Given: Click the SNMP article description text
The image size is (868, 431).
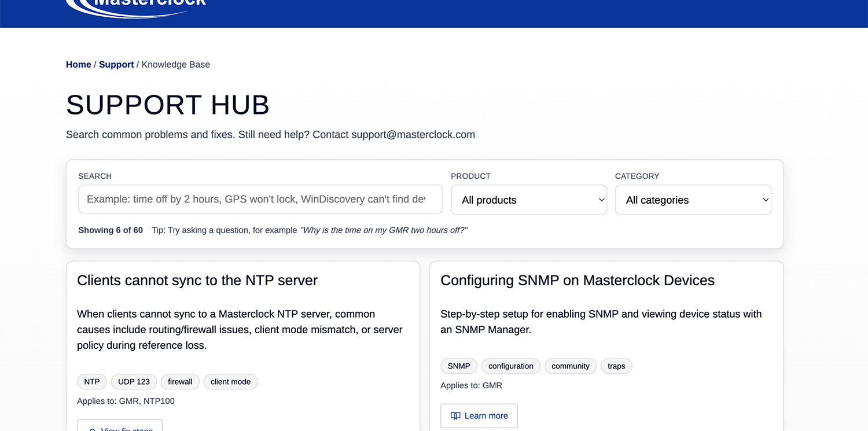Looking at the screenshot, I should tap(601, 322).
